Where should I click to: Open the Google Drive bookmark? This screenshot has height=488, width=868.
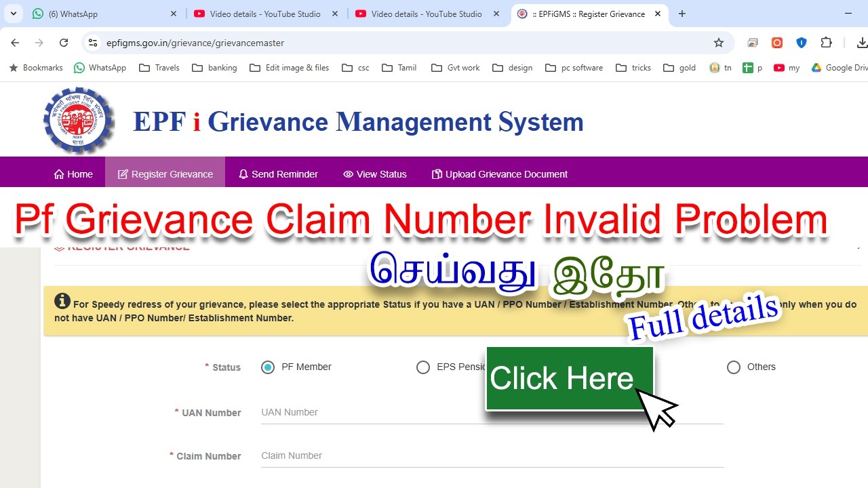(840, 68)
